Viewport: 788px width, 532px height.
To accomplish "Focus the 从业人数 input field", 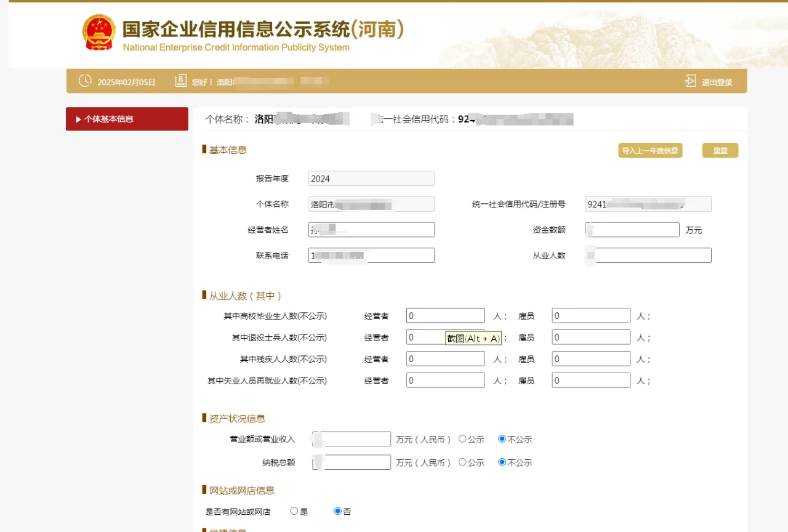I will click(x=648, y=255).
